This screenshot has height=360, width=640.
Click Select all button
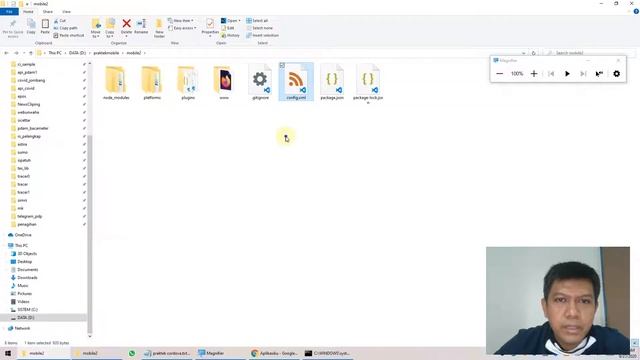[x=257, y=20]
